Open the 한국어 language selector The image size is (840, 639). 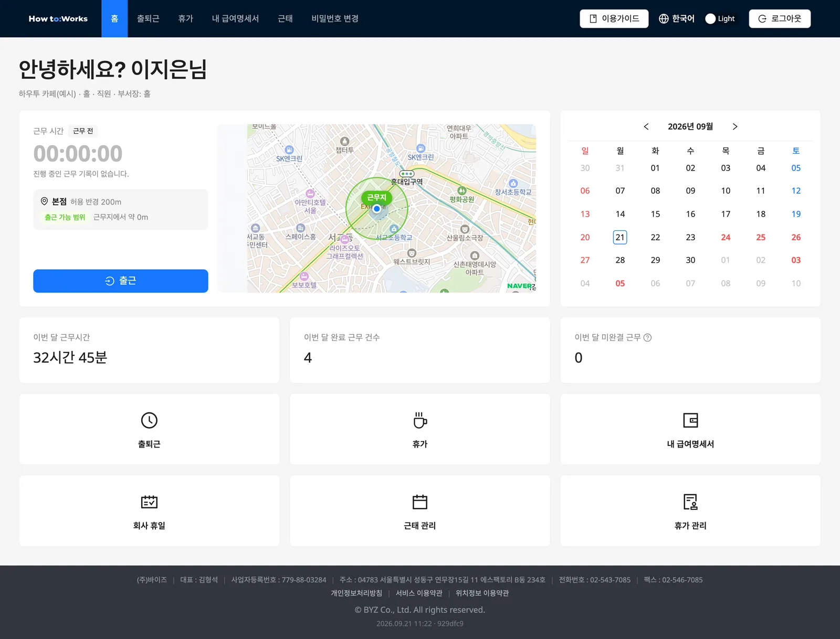(x=676, y=19)
